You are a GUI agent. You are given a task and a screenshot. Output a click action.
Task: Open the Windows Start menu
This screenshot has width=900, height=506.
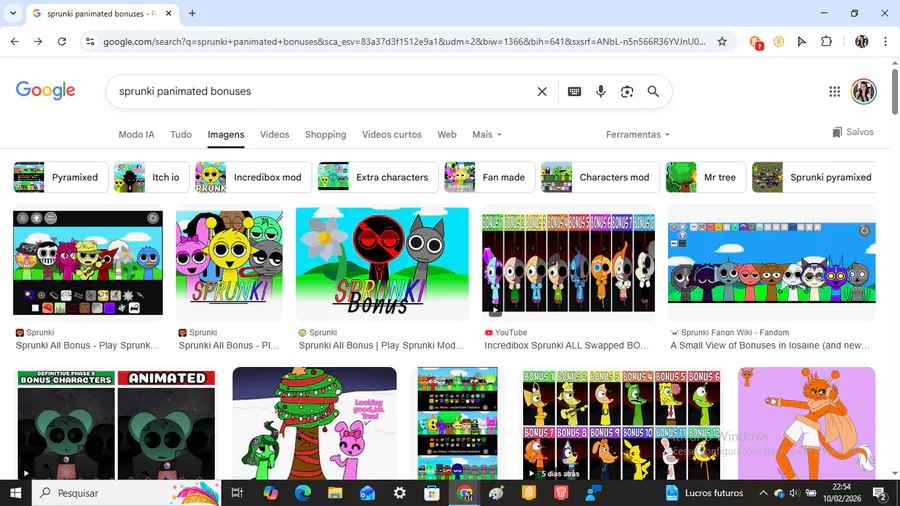[15, 493]
